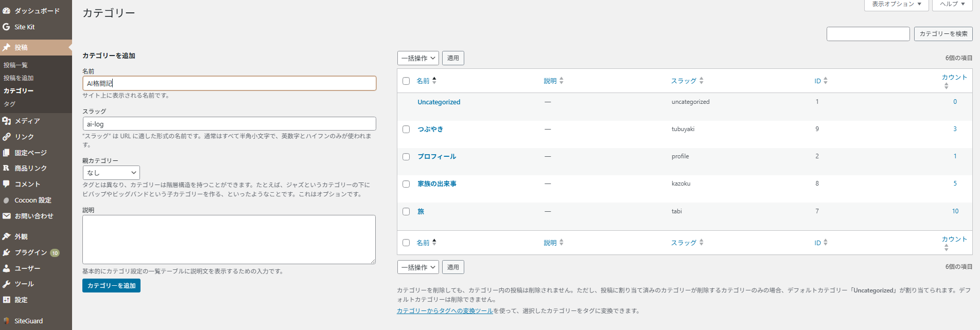The width and height of the screenshot is (980, 330).
Task: Click the link chain icon for リンク
Action: (x=7, y=137)
